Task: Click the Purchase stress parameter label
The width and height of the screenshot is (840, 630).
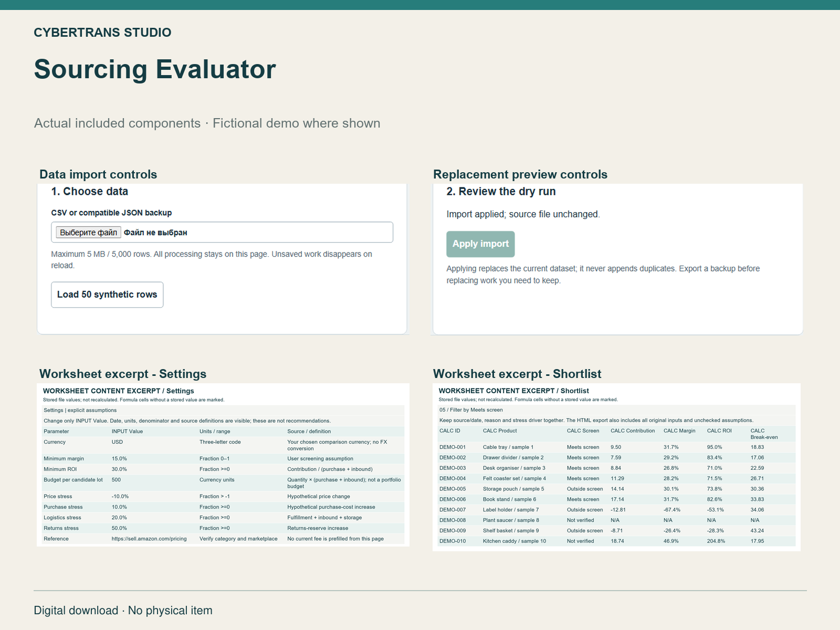Action: [63, 507]
